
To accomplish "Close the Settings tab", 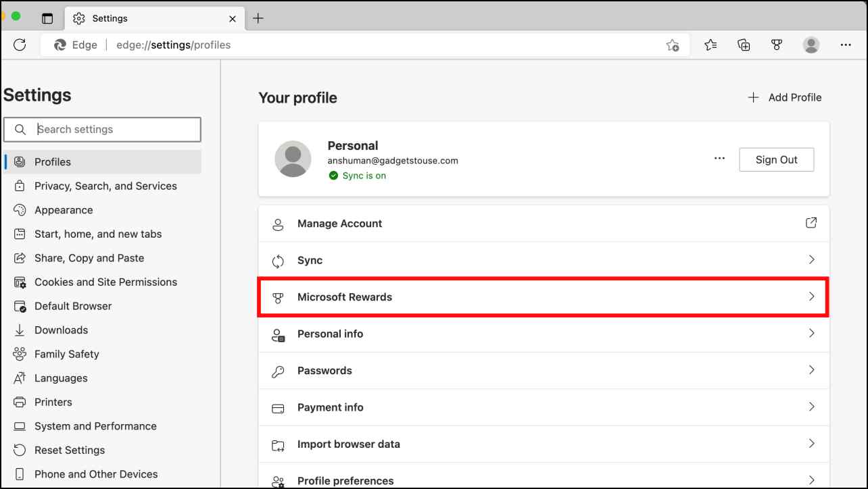I will [x=233, y=19].
